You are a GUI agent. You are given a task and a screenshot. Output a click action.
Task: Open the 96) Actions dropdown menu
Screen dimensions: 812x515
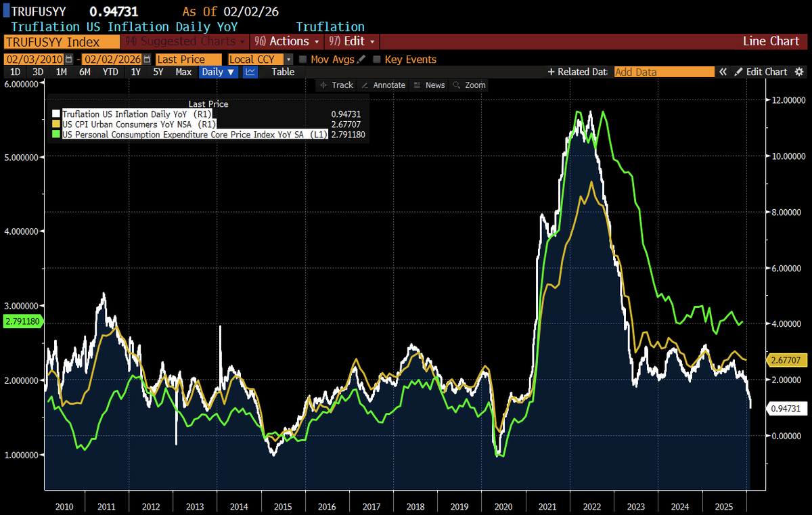288,41
